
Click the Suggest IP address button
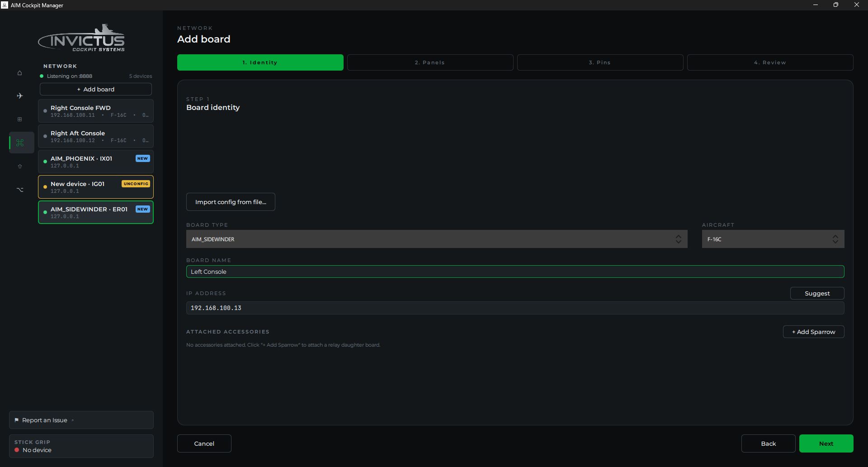click(817, 293)
